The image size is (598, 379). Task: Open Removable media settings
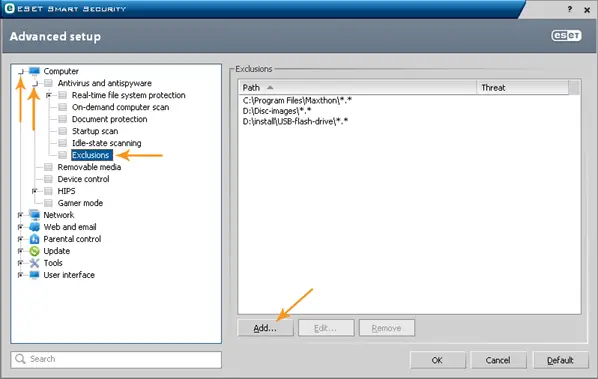click(x=89, y=167)
